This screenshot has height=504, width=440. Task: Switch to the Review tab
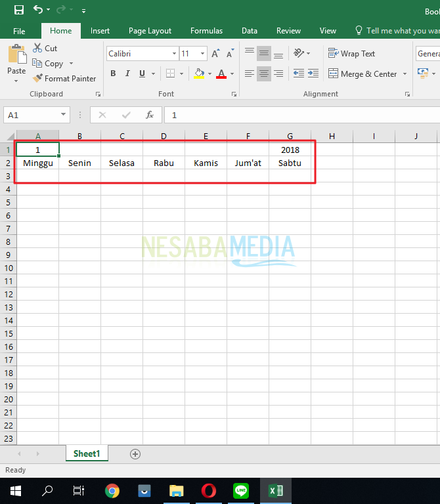point(288,31)
